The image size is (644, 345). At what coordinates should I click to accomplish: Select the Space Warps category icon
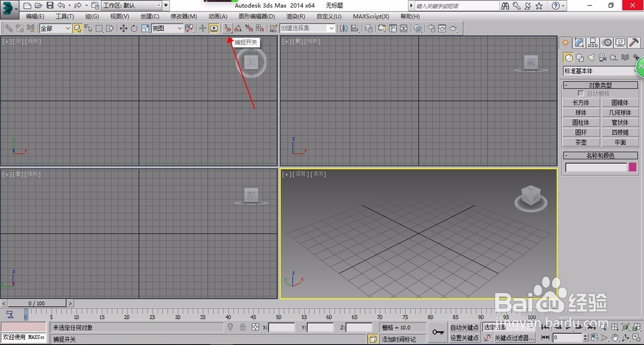[x=625, y=57]
